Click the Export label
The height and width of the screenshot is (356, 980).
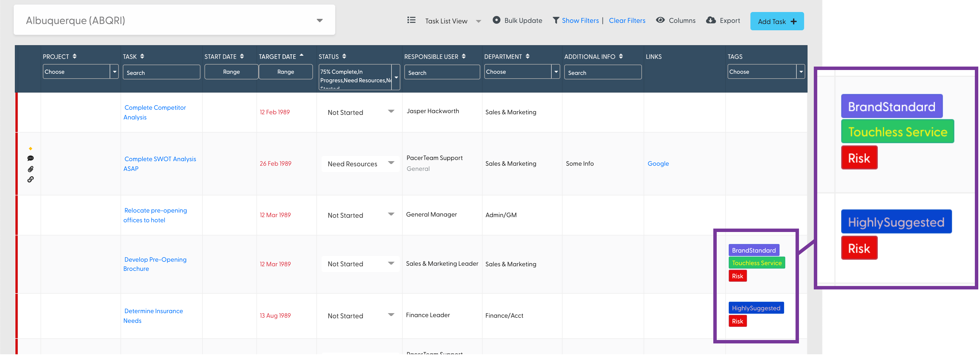[x=729, y=21]
